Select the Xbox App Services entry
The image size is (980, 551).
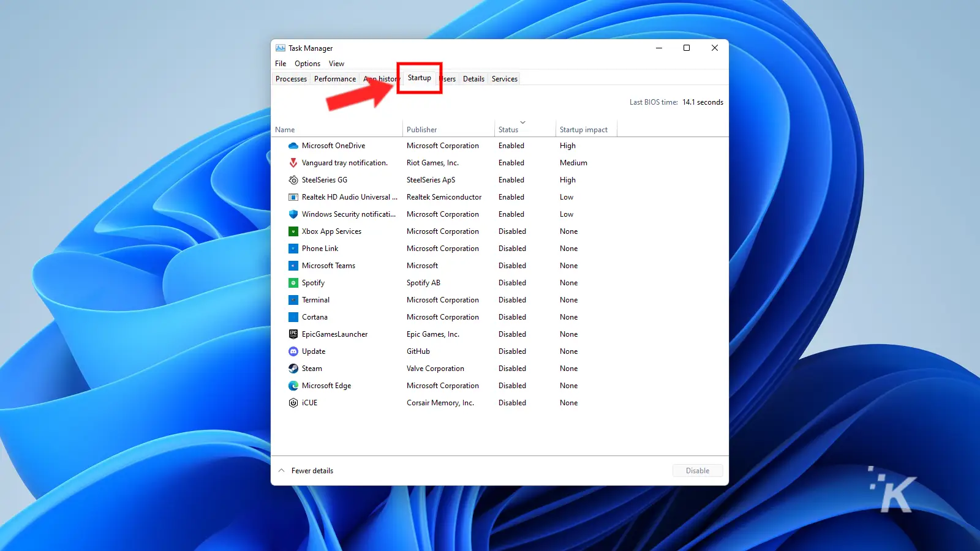[331, 231]
